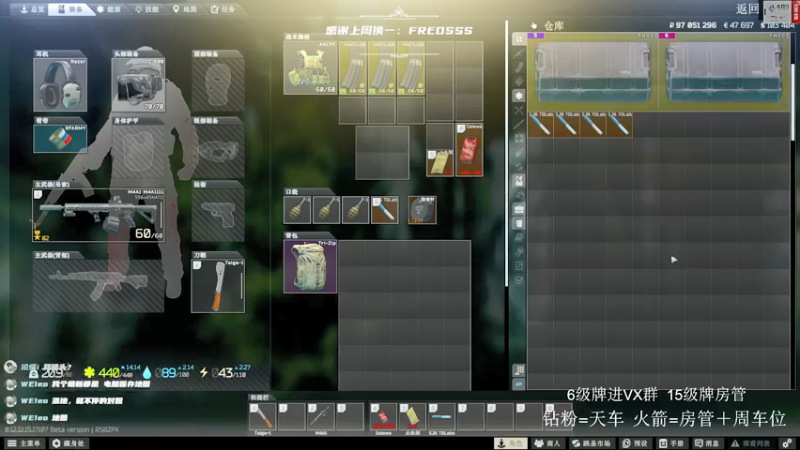Select the second SJ6 TGLabs stim in stash
The height and width of the screenshot is (450, 800).
coord(567,124)
